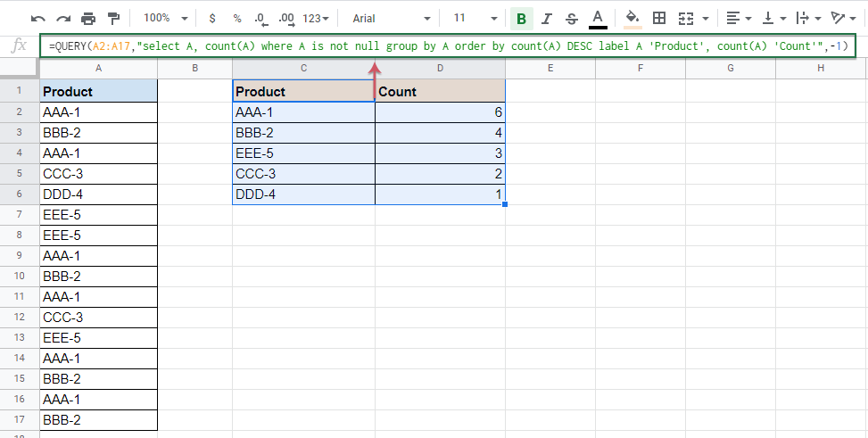This screenshot has width=868, height=438.
Task: Open the 123 number format menu
Action: [315, 18]
